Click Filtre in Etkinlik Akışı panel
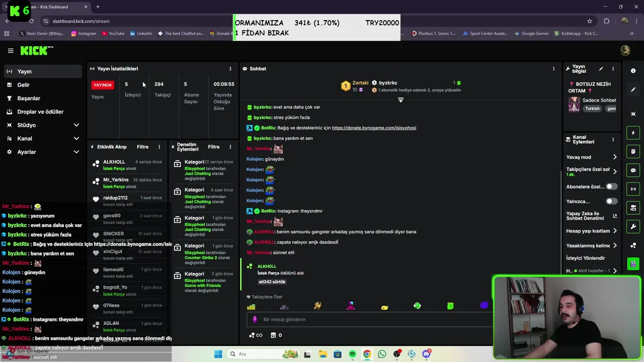The image size is (644, 362). click(x=142, y=147)
